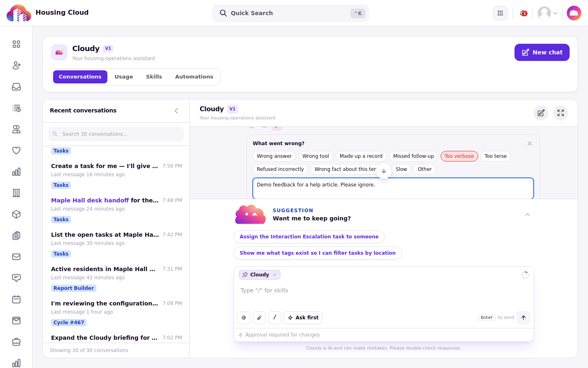The height and width of the screenshot is (368, 588).
Task: Click the calendar icon in sidebar
Action: 16,299
